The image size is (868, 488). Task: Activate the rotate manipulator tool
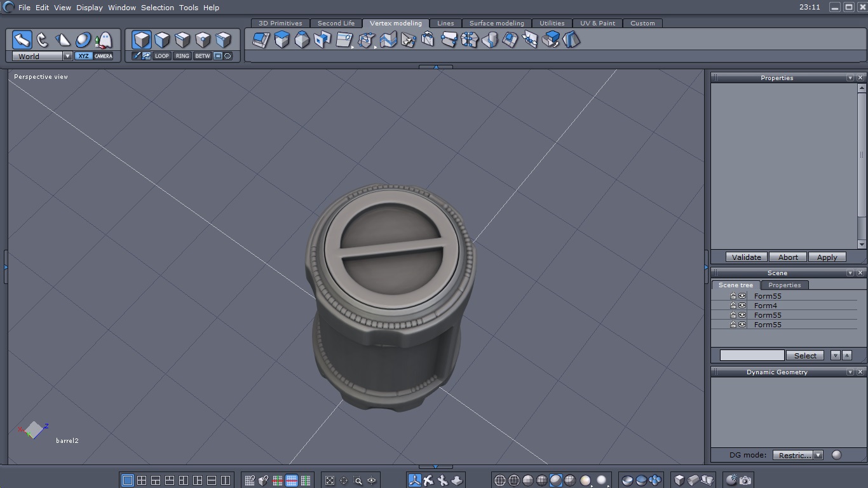pos(43,40)
